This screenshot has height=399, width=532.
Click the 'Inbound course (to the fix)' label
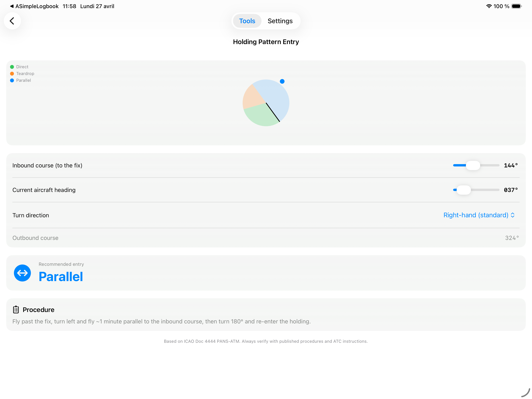47,165
